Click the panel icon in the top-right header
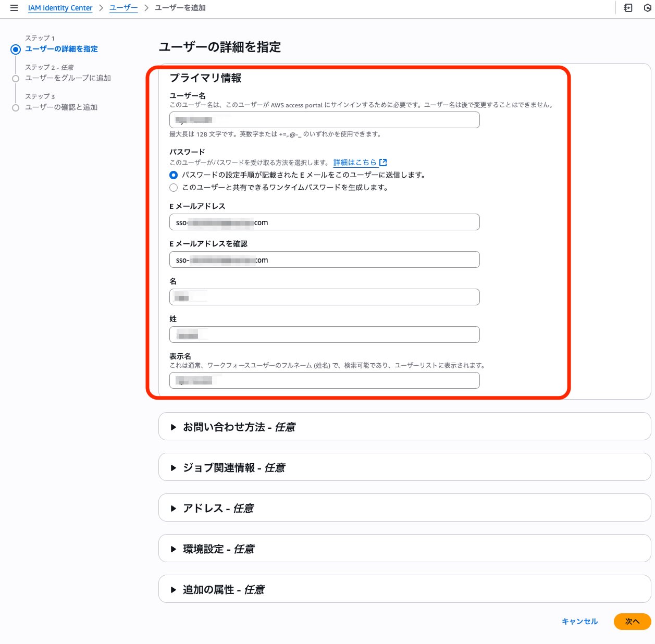This screenshot has height=644, width=655. (x=628, y=8)
